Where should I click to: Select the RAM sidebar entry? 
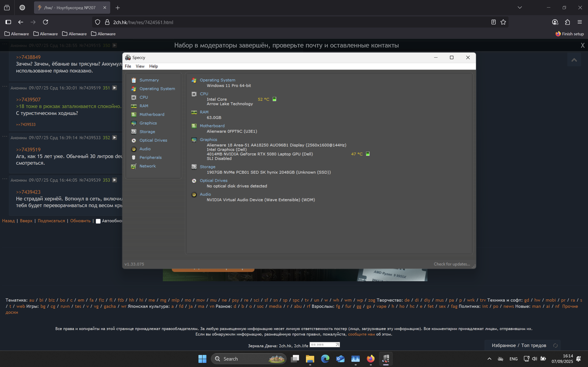point(144,106)
